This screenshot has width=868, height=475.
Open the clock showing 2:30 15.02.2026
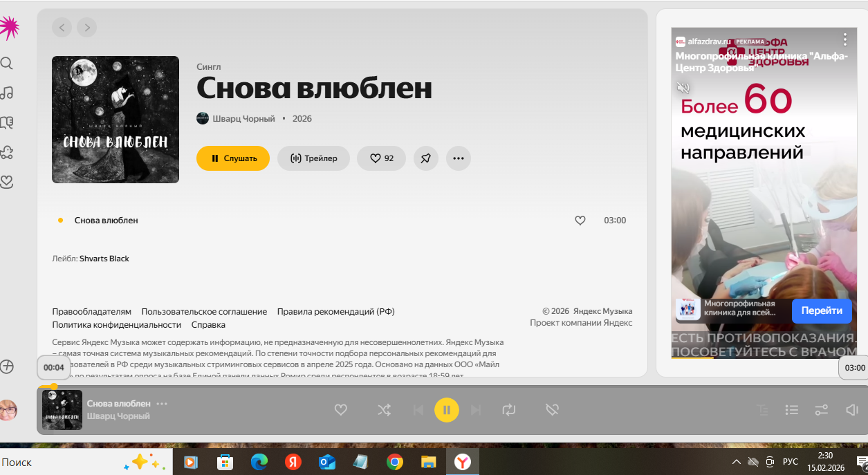point(825,462)
